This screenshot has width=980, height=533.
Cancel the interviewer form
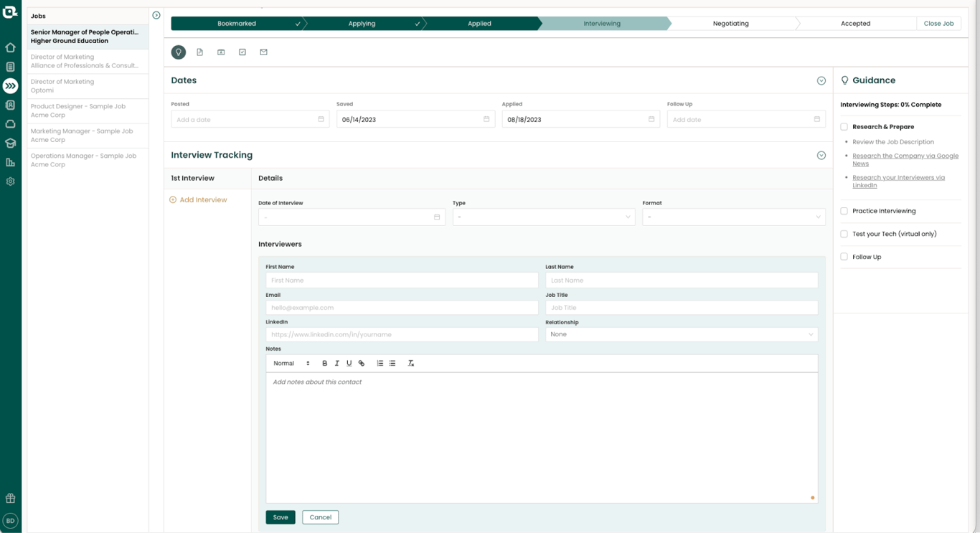pyautogui.click(x=320, y=517)
